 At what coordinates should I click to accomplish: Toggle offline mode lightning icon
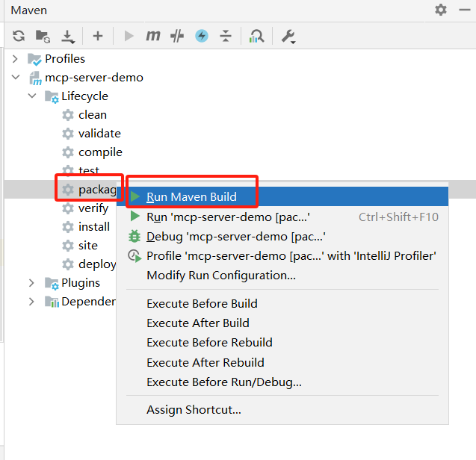tap(202, 36)
